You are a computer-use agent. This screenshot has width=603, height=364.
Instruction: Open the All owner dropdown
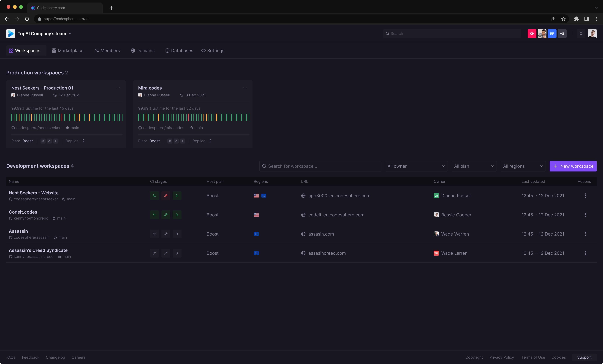click(416, 166)
